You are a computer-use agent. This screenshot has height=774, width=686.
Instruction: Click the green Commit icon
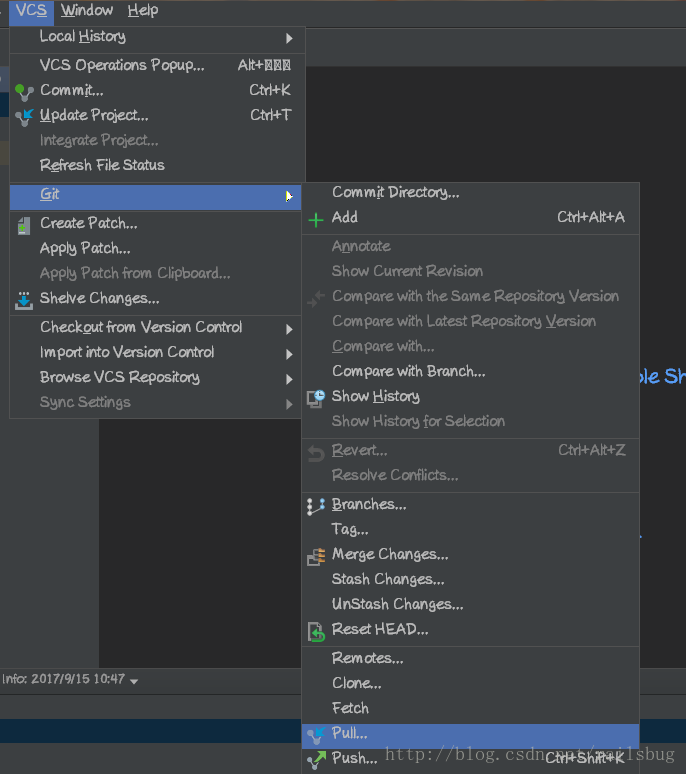24,92
